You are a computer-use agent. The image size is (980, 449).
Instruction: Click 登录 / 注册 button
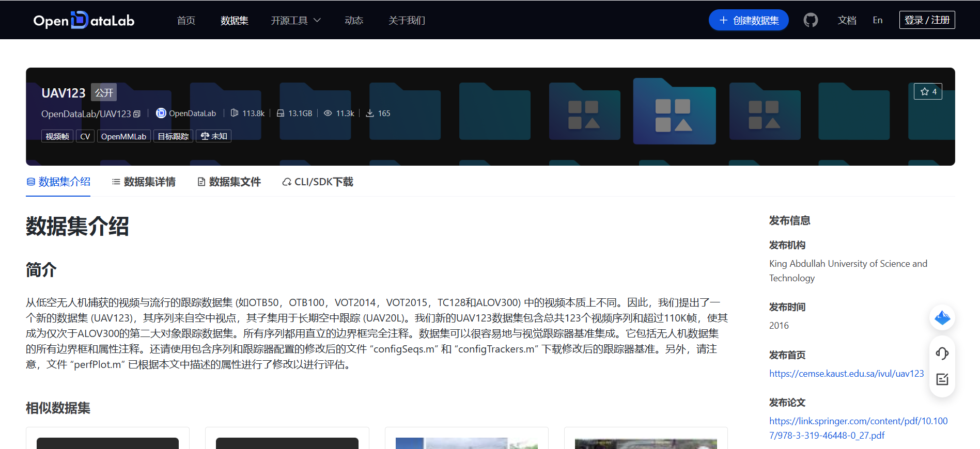coord(927,20)
